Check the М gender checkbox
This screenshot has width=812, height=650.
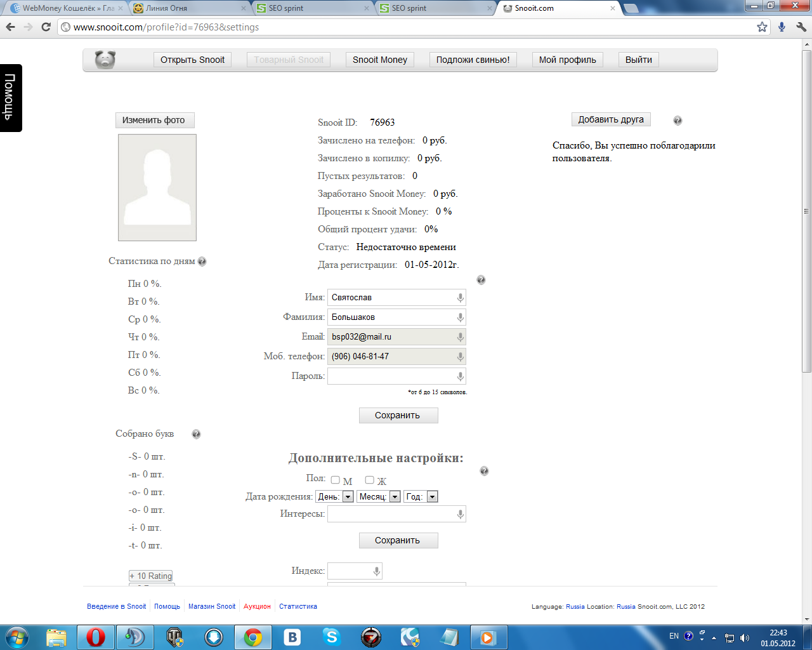(336, 480)
